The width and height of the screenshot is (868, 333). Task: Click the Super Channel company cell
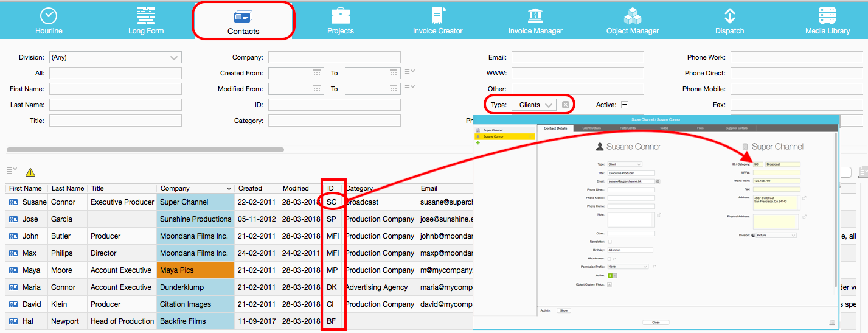pos(195,202)
